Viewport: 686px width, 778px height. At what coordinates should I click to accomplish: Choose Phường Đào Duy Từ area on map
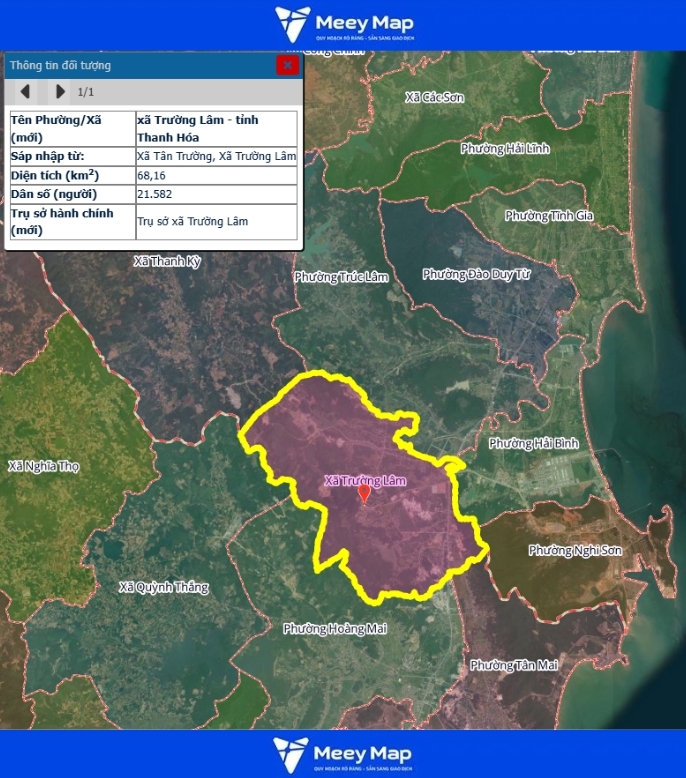coord(476,274)
